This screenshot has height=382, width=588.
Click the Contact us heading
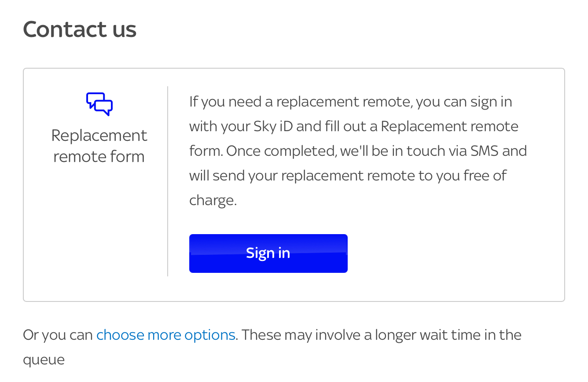80,29
